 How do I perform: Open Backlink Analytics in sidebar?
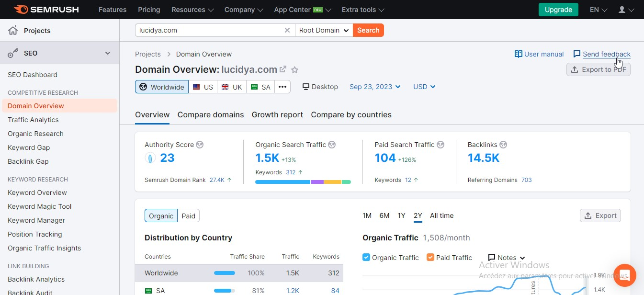pyautogui.click(x=36, y=279)
